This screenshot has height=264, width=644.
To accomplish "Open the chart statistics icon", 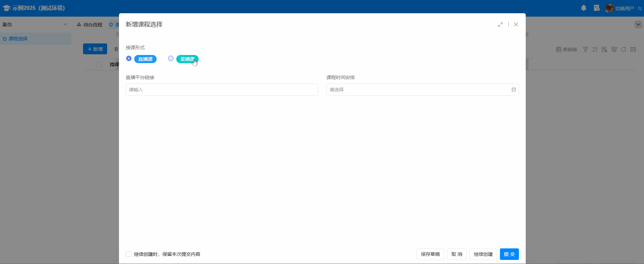I will 633,50.
